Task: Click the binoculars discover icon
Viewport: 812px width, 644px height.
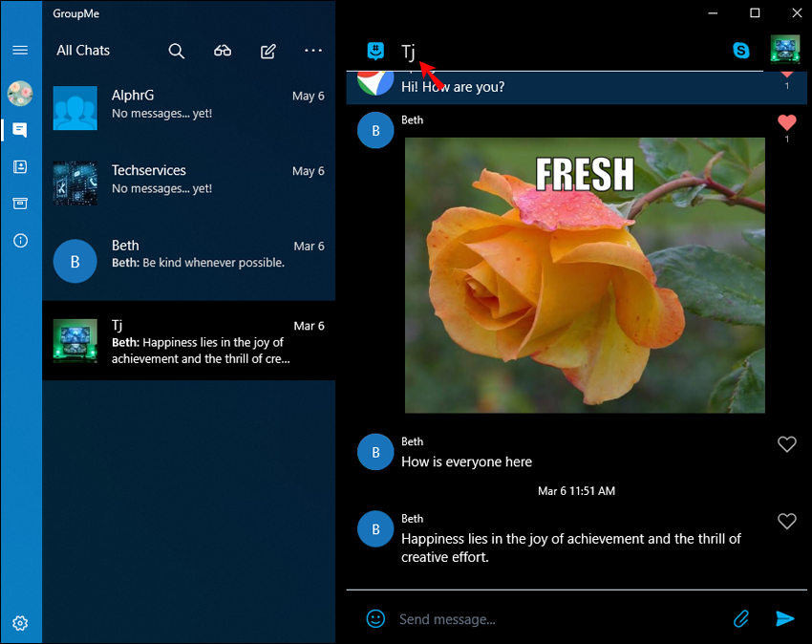Action: 223,51
